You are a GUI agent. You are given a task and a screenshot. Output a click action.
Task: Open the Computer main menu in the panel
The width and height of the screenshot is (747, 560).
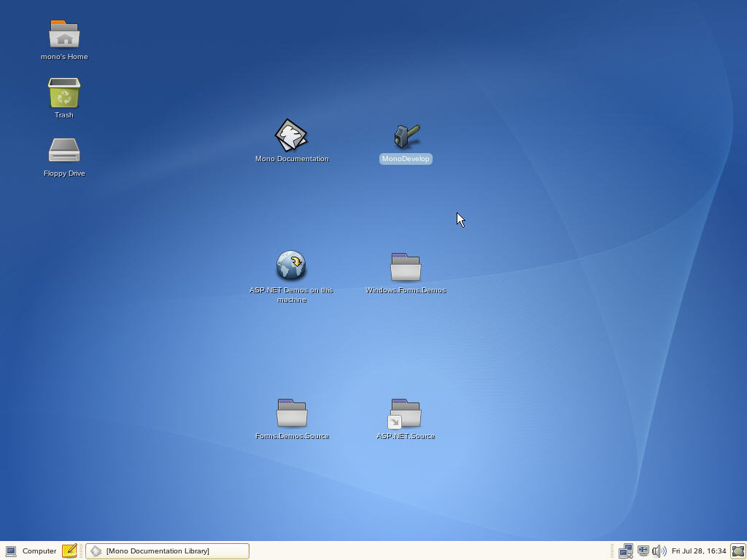tap(31, 551)
